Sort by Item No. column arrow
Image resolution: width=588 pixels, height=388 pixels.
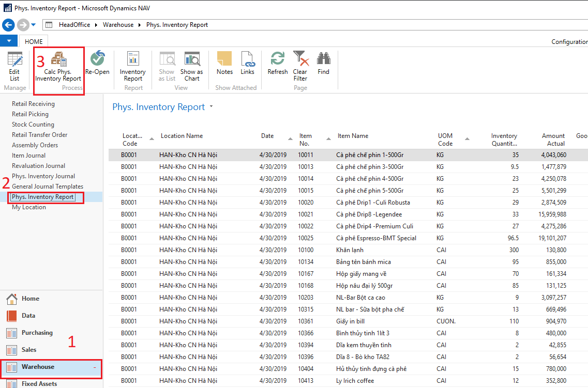[328, 139]
